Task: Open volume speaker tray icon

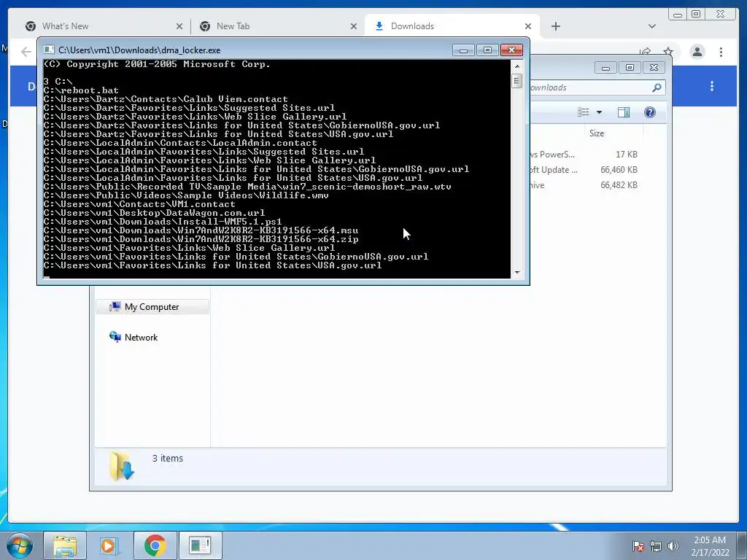Action: click(673, 546)
